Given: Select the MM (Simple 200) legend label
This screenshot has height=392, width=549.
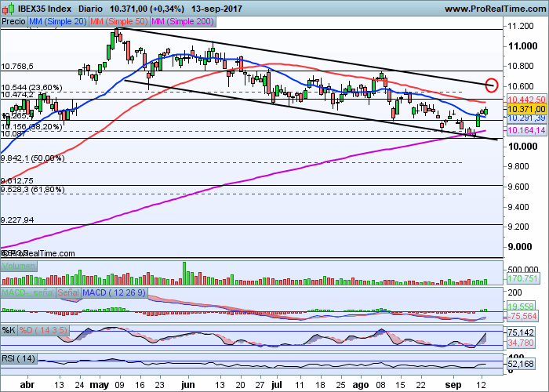Looking at the screenshot, I should click(183, 22).
